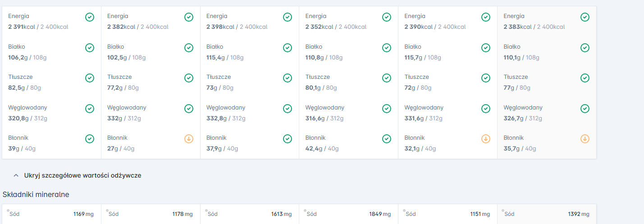Click the green check icon beside Białko 115,4g
This screenshot has width=644, height=224.
pyautogui.click(x=288, y=48)
